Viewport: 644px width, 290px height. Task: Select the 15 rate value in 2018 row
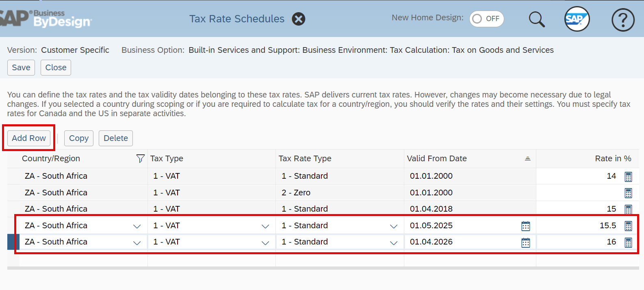(611, 209)
